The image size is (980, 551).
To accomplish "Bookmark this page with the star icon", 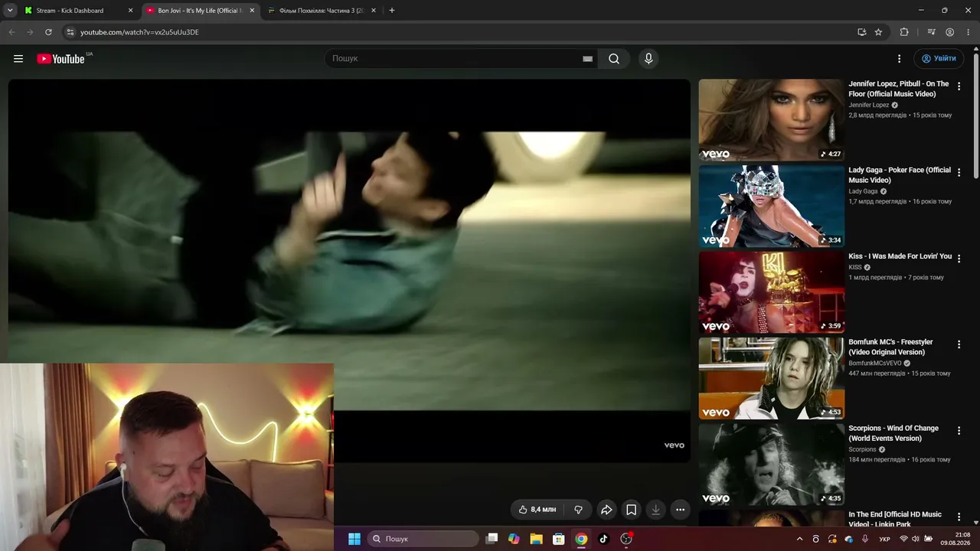I will [x=878, y=32].
